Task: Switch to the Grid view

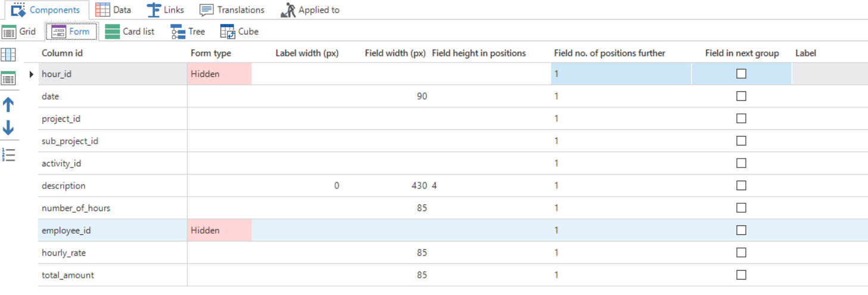Action: 19,32
